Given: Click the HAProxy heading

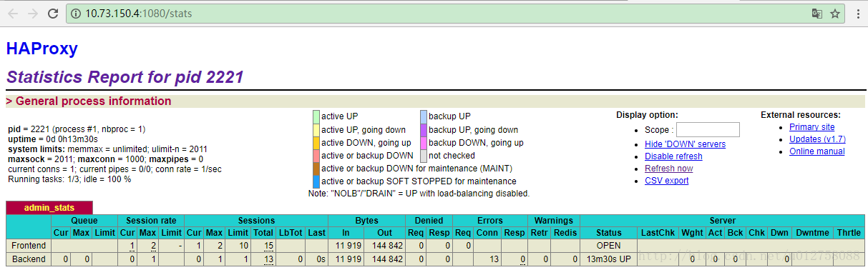Looking at the screenshot, I should (42, 49).
